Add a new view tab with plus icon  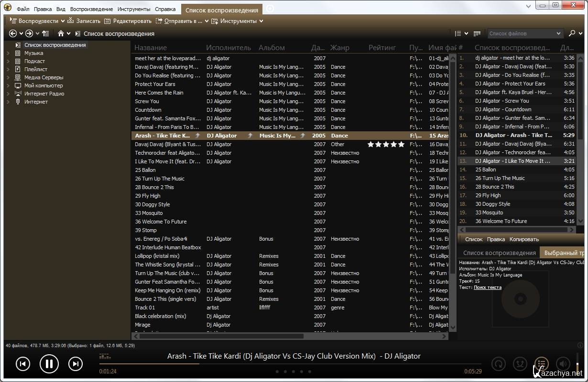[270, 9]
